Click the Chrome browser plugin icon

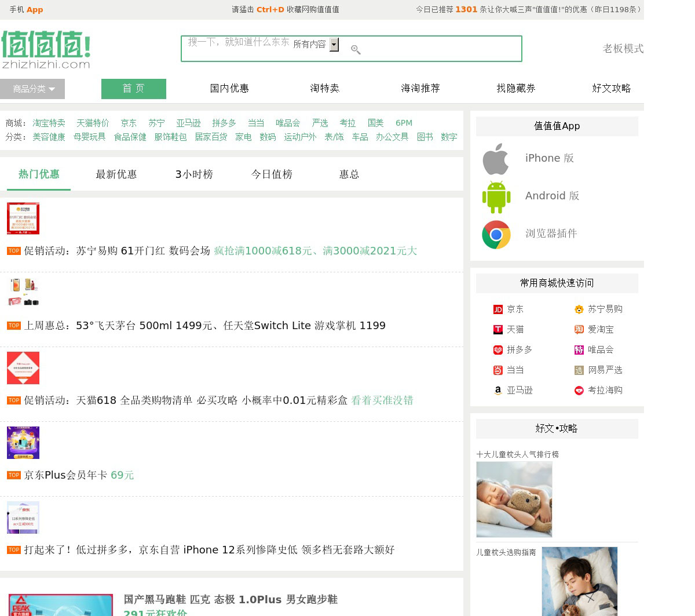(496, 234)
